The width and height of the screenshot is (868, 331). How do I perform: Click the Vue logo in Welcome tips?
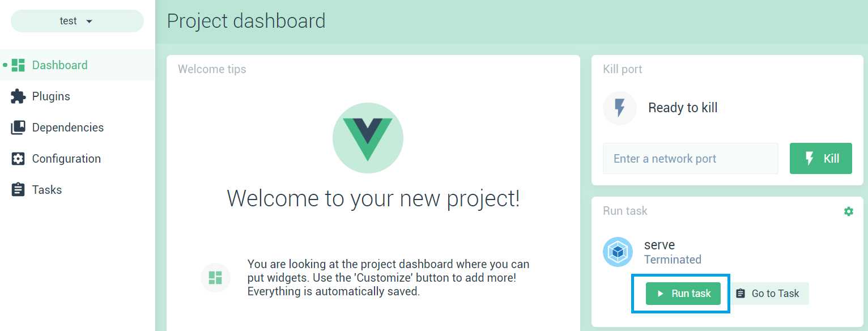pyautogui.click(x=367, y=137)
